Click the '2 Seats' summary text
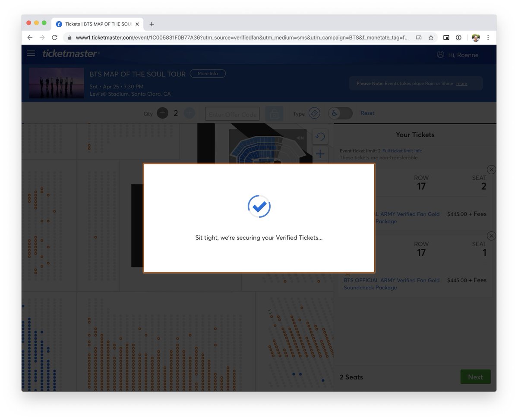The image size is (518, 420). (x=351, y=377)
